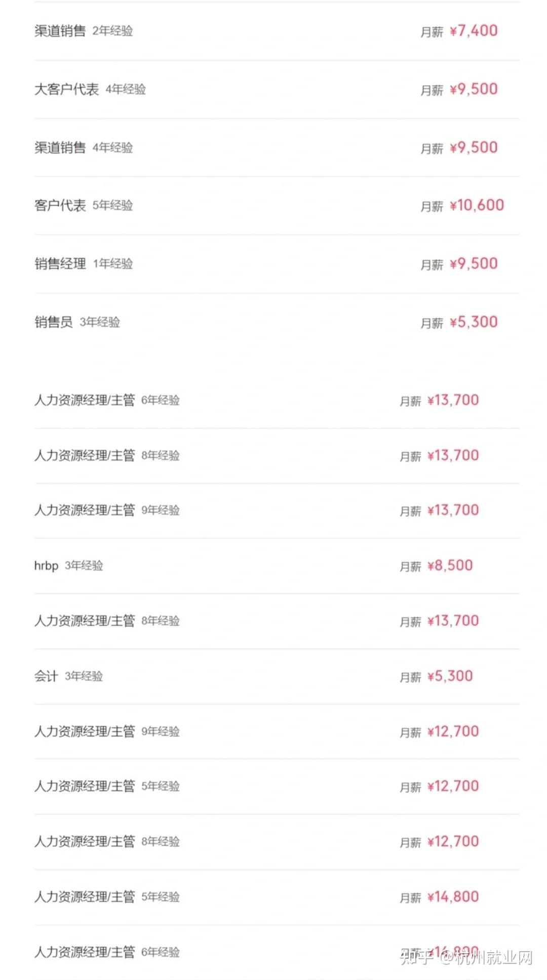Select the ¥5,300 salary for 会计
The width and height of the screenshot is (547, 980).
tap(450, 676)
